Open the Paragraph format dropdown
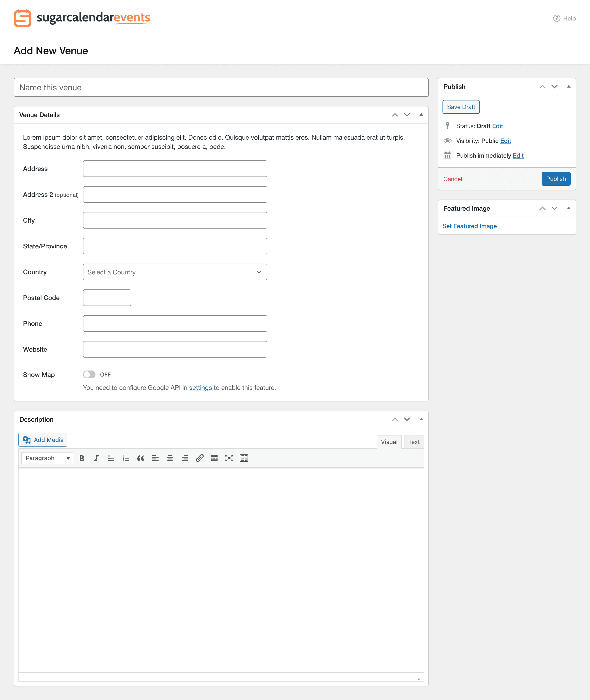This screenshot has height=700, width=590. [47, 458]
